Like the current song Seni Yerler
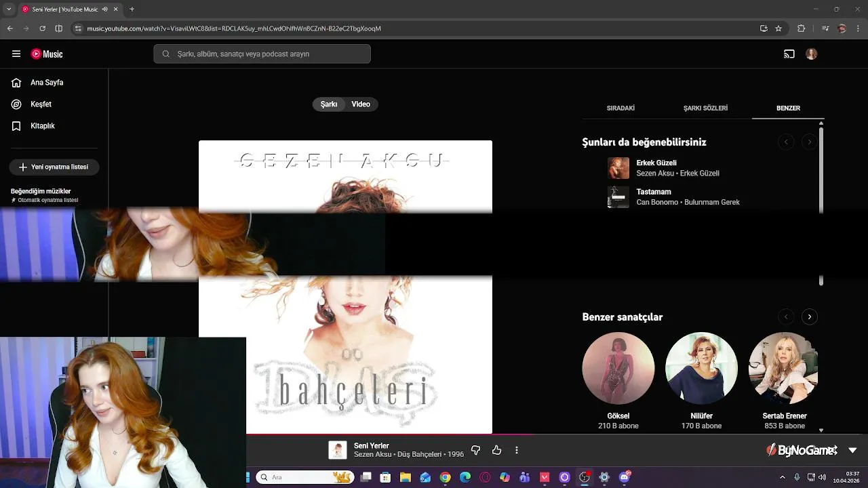 coord(496,450)
